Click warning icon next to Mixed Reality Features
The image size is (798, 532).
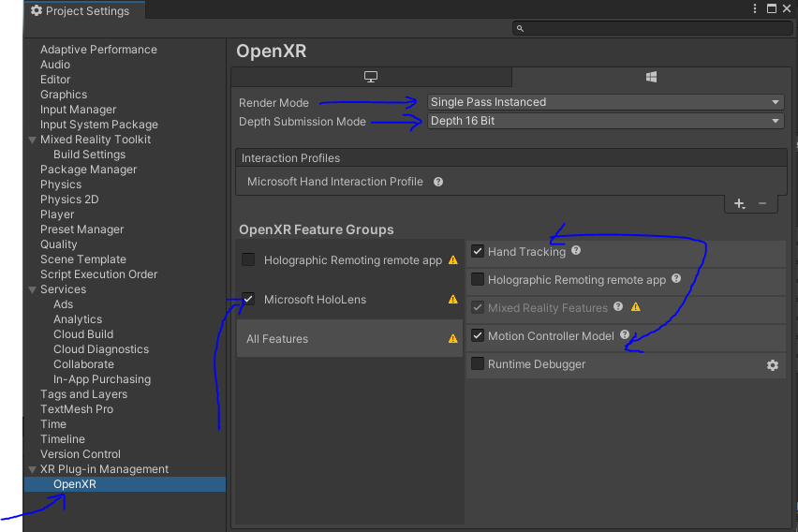[x=636, y=307]
